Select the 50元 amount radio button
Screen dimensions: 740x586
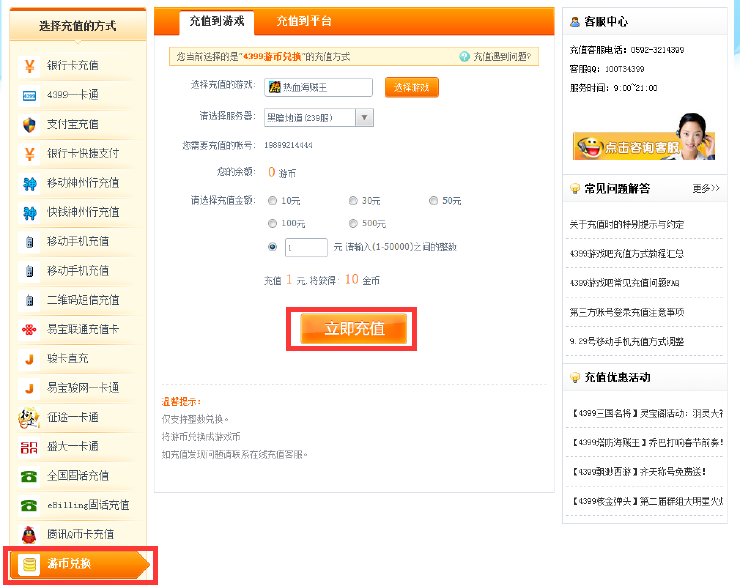(x=433, y=201)
